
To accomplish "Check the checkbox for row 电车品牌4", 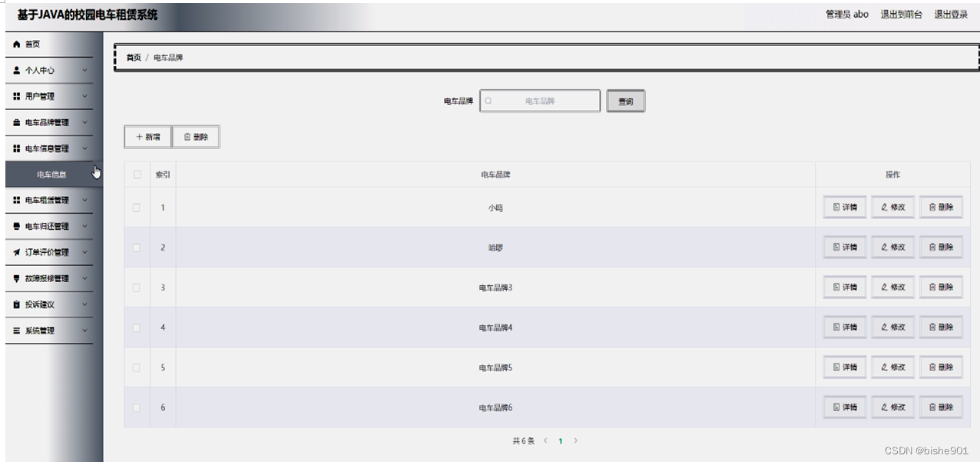I will pos(137,327).
